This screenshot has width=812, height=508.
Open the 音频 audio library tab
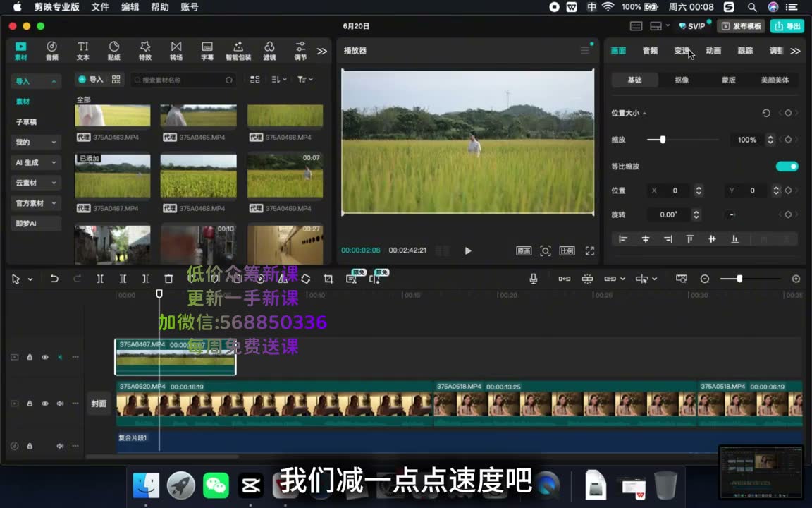(x=51, y=51)
